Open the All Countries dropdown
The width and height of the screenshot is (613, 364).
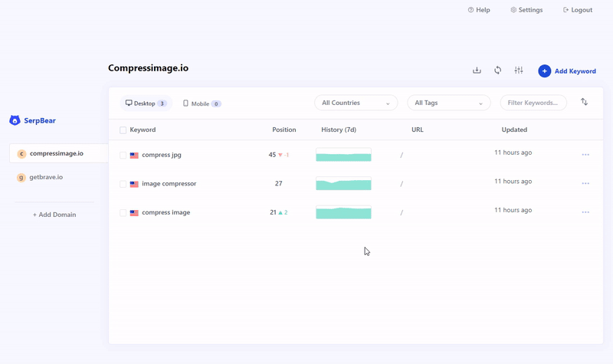click(356, 103)
